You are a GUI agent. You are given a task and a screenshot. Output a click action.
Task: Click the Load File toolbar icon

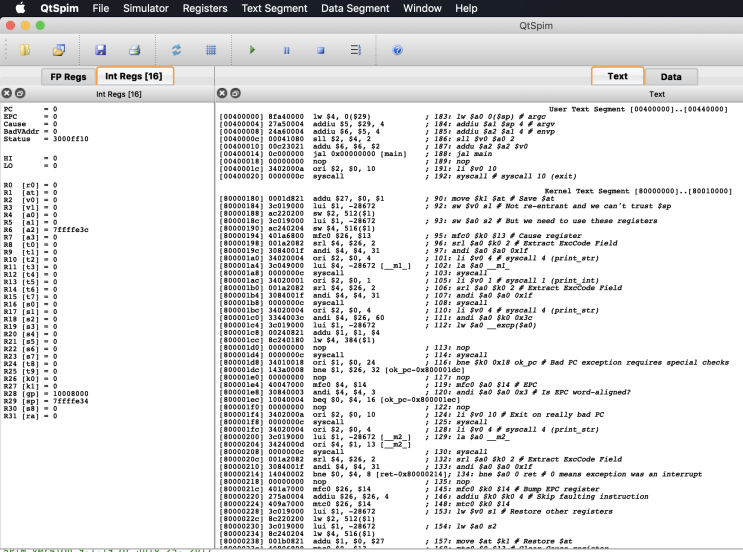click(24, 49)
